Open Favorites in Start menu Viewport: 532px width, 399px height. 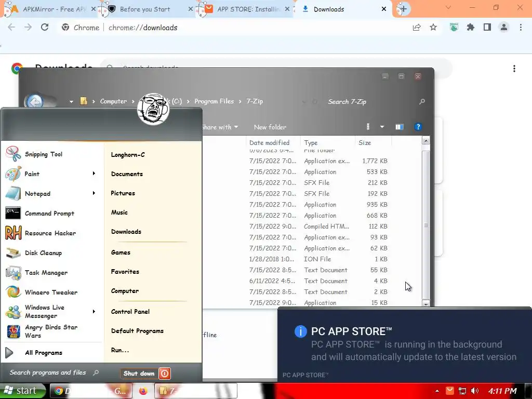click(x=125, y=272)
